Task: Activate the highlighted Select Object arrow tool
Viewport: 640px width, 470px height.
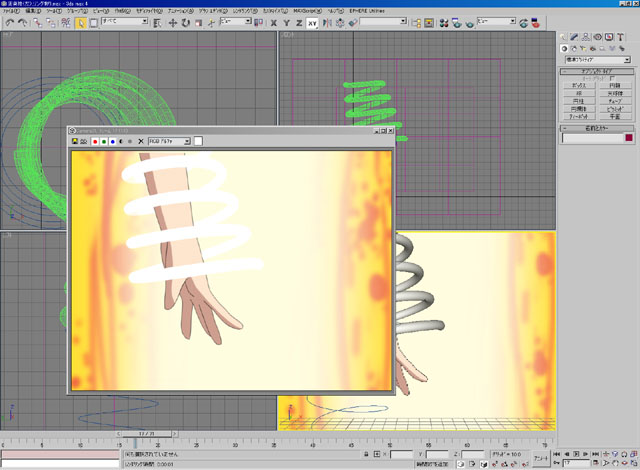Action: pos(80,23)
